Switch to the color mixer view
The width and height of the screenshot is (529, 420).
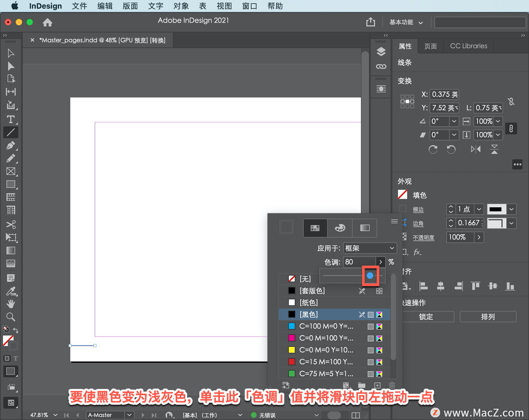coord(340,228)
